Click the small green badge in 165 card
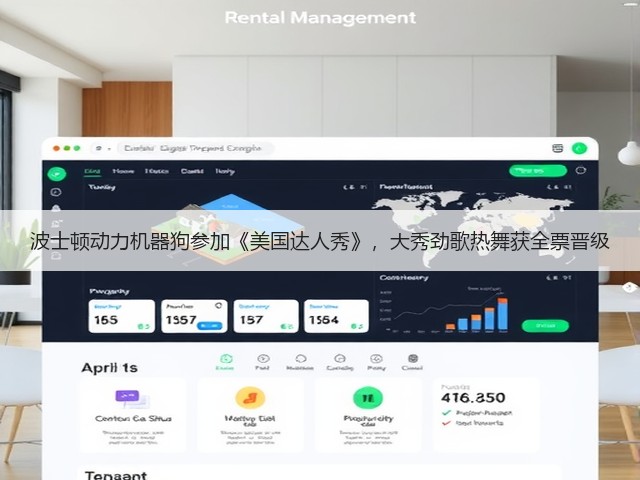Image resolution: width=640 pixels, height=480 pixels. pos(144,326)
